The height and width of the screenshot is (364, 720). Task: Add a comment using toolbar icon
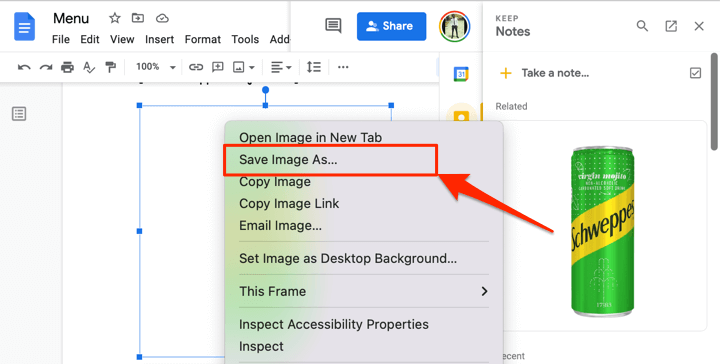pos(218,67)
